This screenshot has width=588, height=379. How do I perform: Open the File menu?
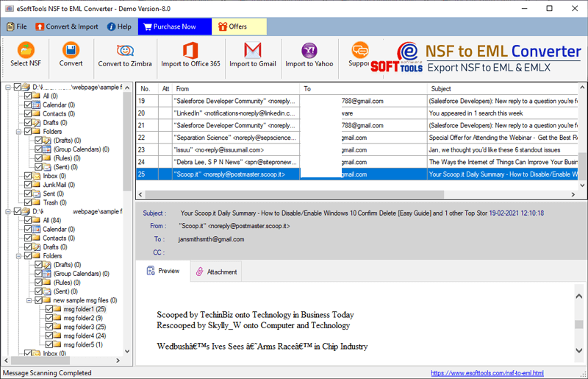[x=16, y=26]
